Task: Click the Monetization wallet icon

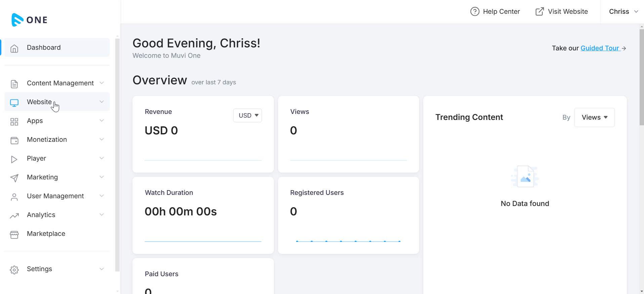Action: [14, 140]
